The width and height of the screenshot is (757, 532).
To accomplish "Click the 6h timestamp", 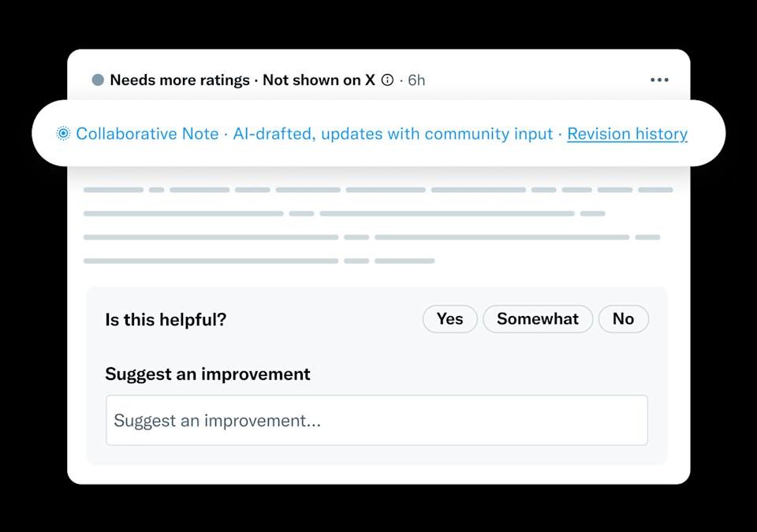I will [416, 80].
